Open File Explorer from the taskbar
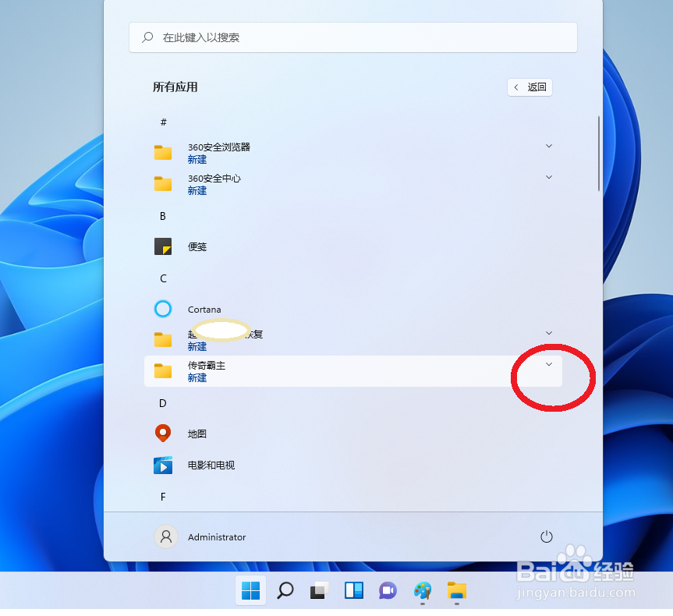673x616 pixels. click(x=457, y=591)
